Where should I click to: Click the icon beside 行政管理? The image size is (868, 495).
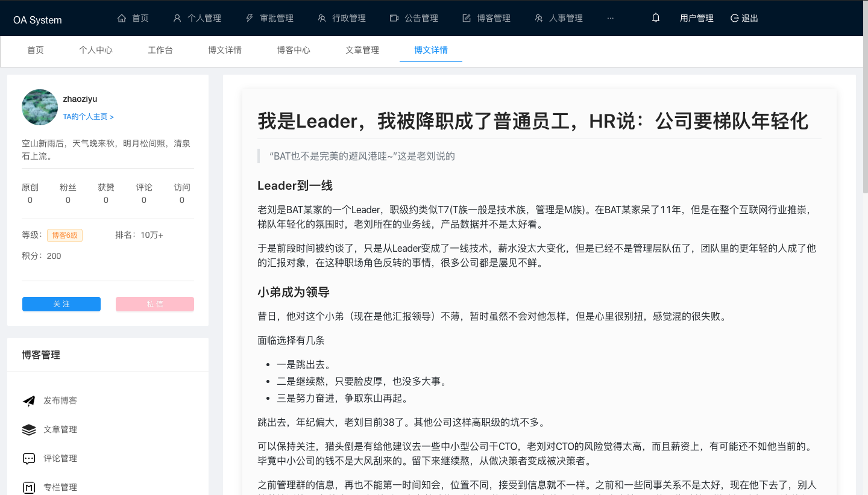[322, 18]
